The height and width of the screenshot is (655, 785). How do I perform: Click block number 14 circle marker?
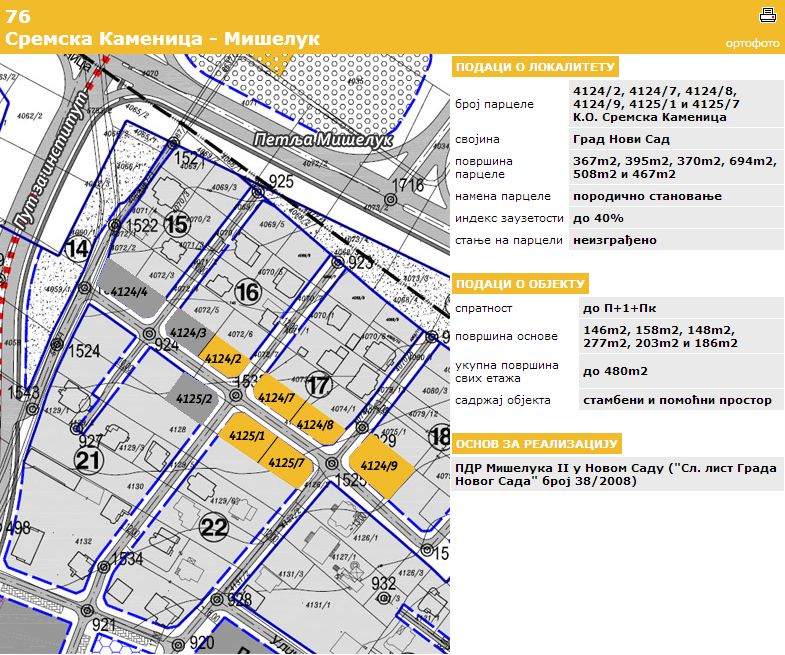click(x=79, y=247)
